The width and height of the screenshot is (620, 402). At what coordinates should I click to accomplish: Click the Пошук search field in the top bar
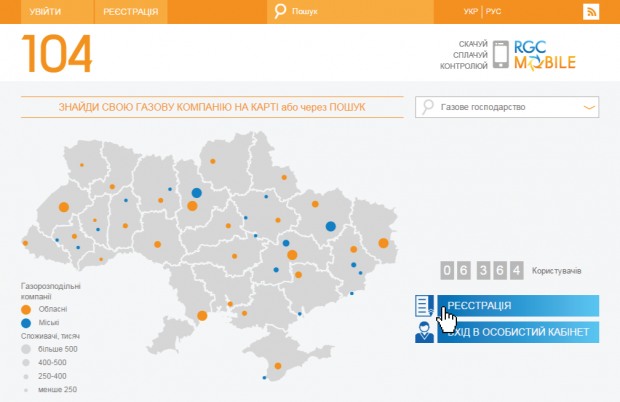pos(350,12)
